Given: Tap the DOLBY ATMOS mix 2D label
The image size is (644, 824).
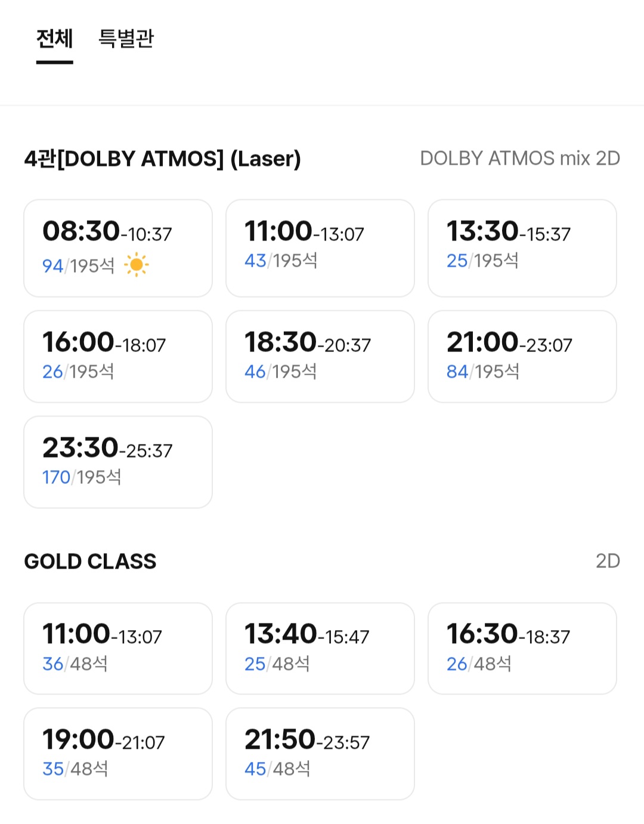Looking at the screenshot, I should coord(520,158).
